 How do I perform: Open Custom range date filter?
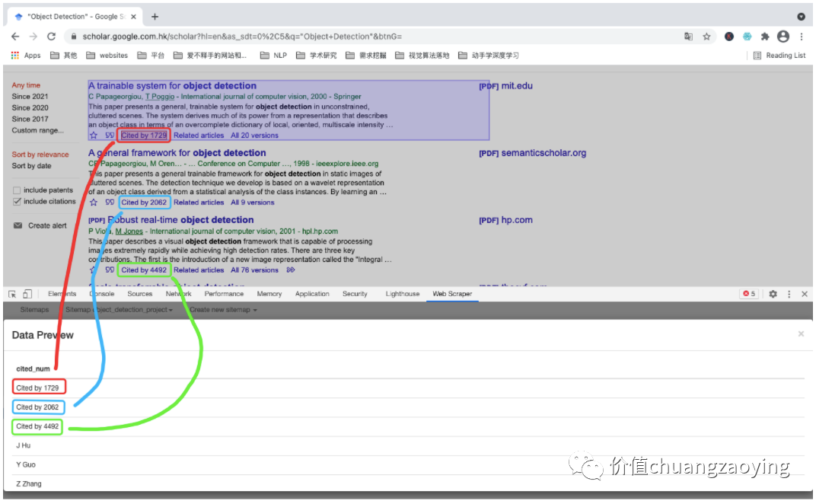pos(37,131)
